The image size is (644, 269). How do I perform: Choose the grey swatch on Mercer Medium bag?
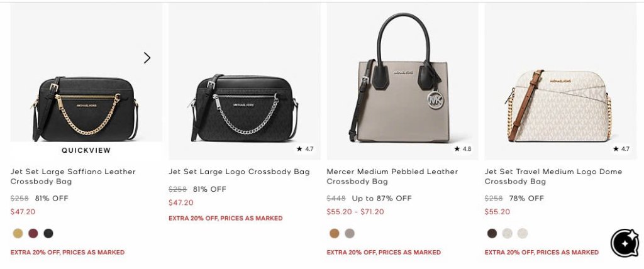(x=350, y=234)
